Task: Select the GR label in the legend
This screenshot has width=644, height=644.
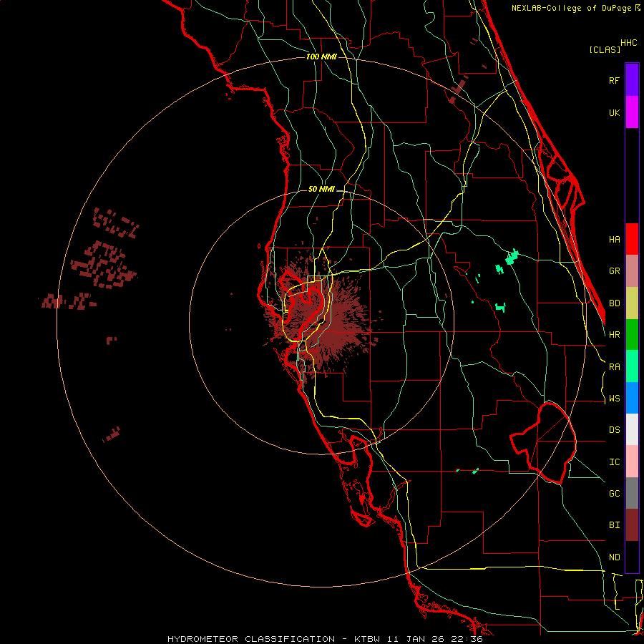Action: [x=614, y=271]
